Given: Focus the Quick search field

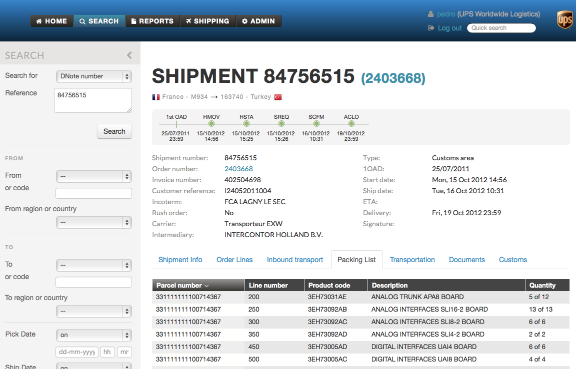Looking at the screenshot, I should pyautogui.click(x=501, y=28).
